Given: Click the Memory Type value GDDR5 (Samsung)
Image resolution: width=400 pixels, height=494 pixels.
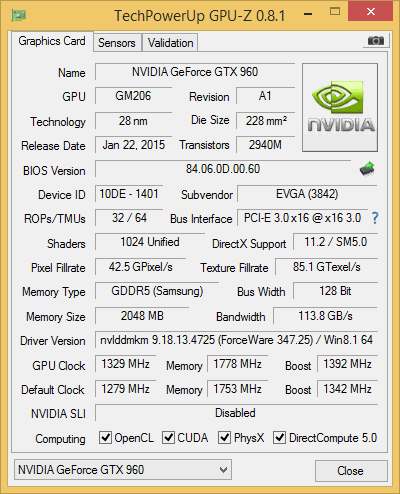Looking at the screenshot, I should point(157,291).
